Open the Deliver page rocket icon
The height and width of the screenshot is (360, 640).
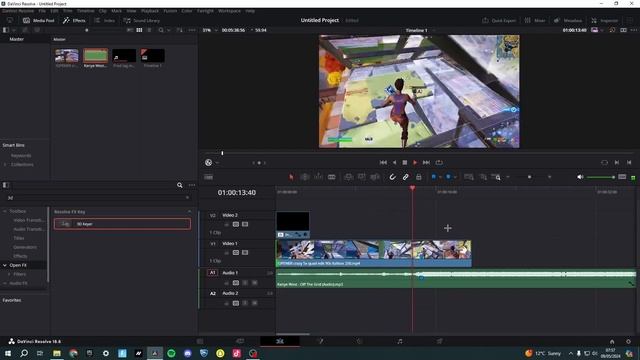(439, 341)
